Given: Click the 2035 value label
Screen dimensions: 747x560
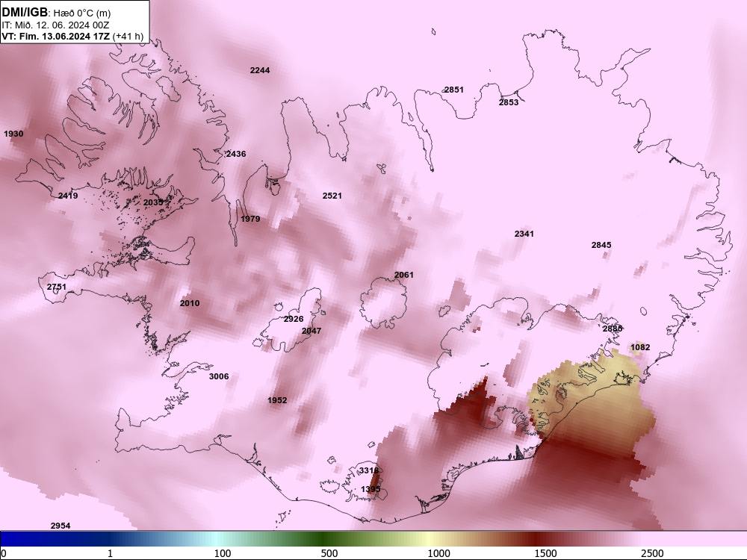Looking at the screenshot, I should pyautogui.click(x=153, y=203).
